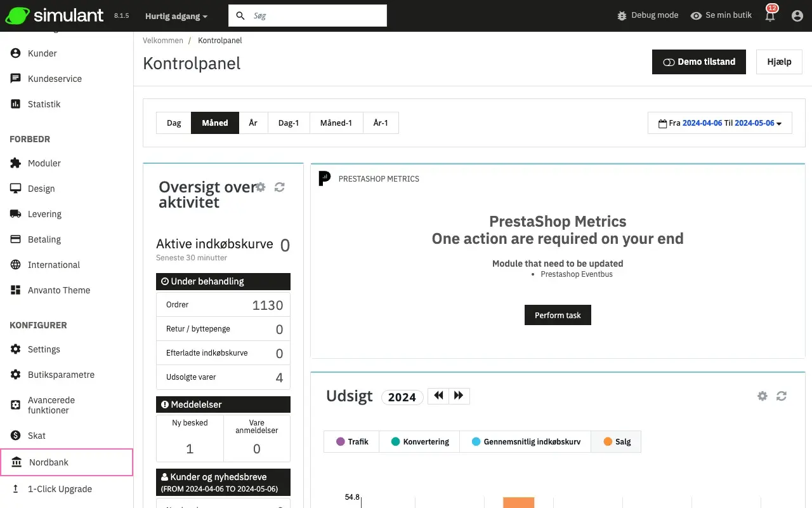Enable Debug mode from the top bar
This screenshot has width=812, height=508.
(647, 15)
